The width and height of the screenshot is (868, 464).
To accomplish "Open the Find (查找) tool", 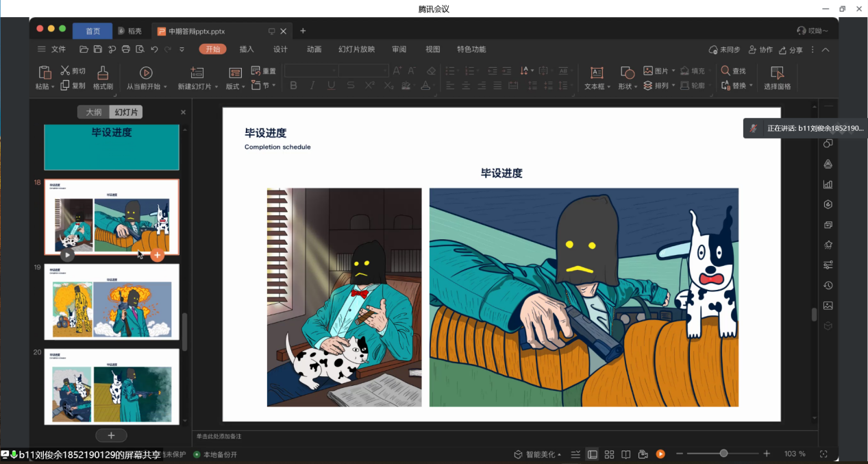I will tap(734, 71).
